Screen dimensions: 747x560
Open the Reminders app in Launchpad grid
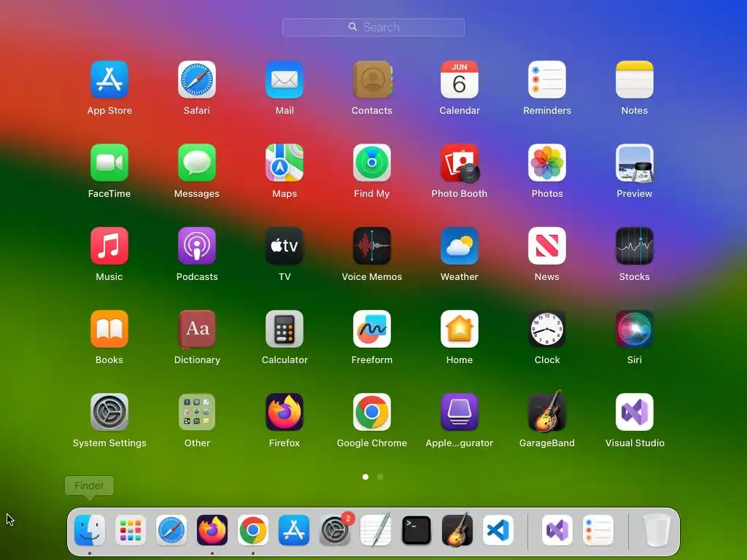coord(547,79)
